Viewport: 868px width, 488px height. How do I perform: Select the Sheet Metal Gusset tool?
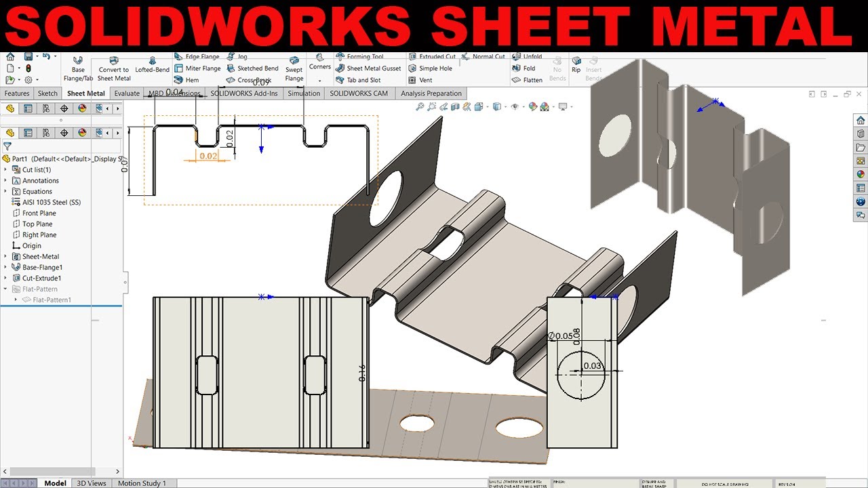pos(368,68)
